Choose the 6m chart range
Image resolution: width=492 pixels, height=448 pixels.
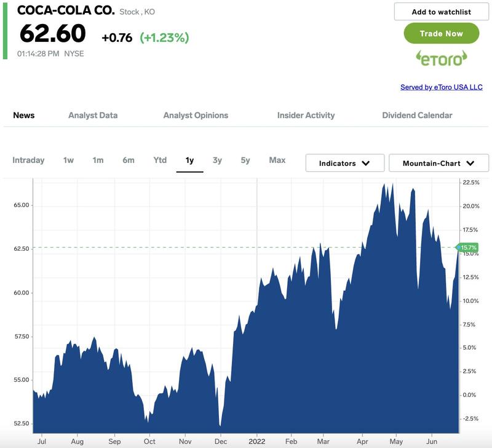click(128, 160)
